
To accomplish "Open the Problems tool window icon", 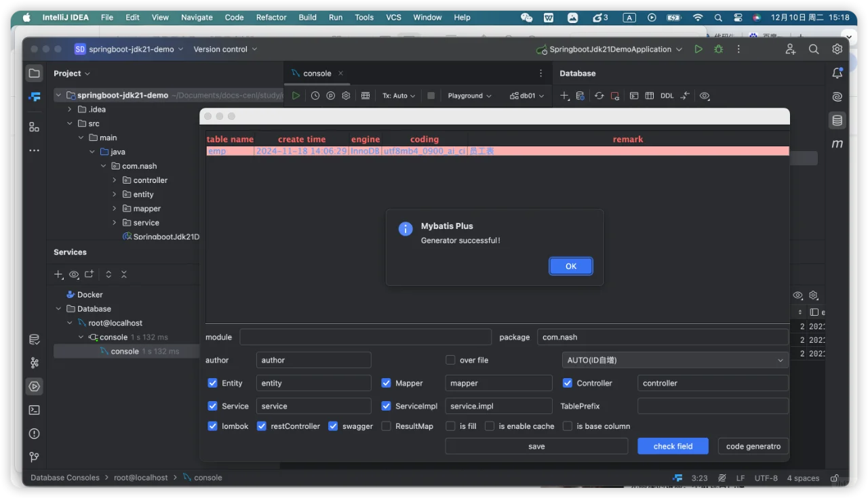I will (x=35, y=434).
